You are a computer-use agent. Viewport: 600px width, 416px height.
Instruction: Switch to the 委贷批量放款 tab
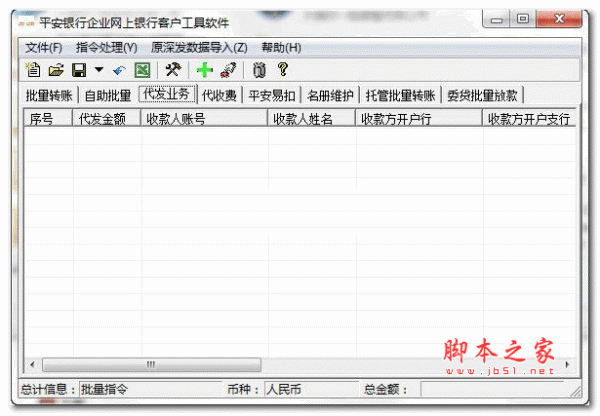click(x=482, y=95)
